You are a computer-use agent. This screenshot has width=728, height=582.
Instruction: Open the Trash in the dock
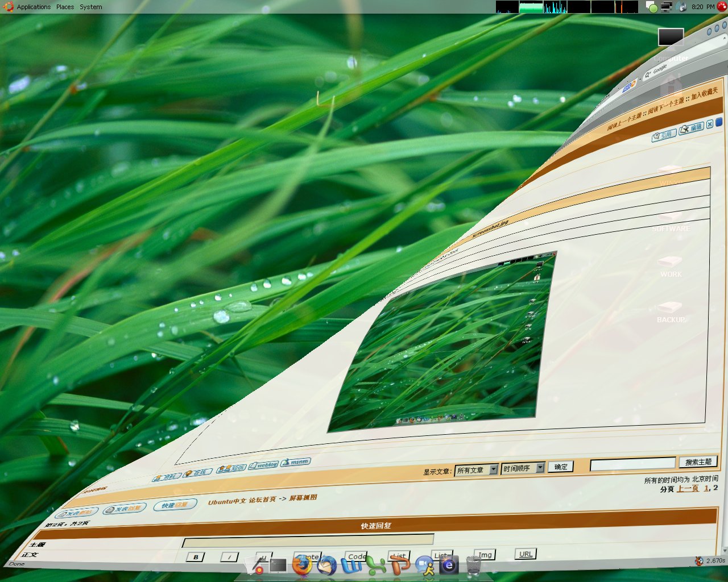473,566
